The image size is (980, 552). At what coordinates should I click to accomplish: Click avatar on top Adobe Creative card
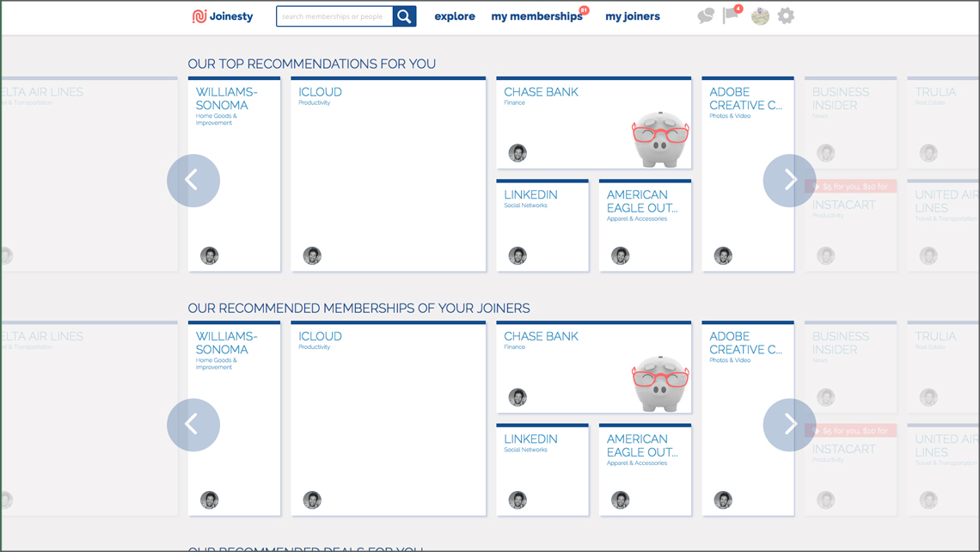click(723, 255)
